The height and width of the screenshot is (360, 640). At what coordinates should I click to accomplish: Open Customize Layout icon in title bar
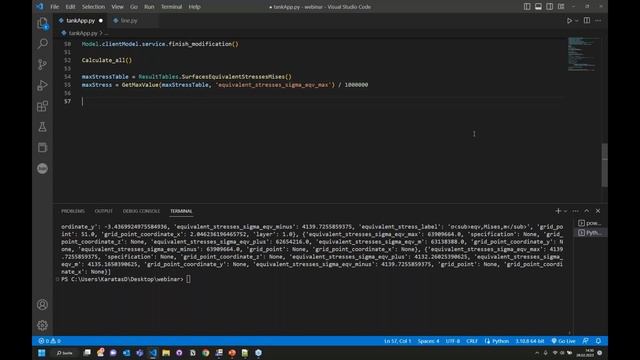561,7
